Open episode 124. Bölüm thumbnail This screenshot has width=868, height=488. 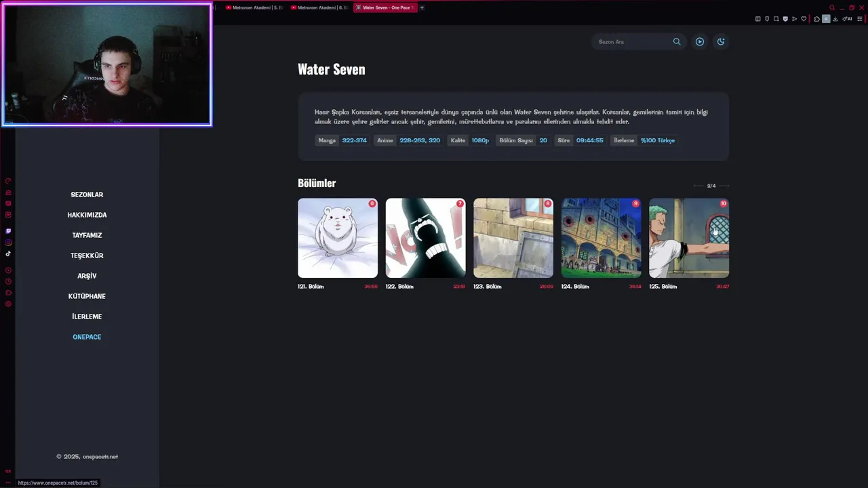[601, 238]
